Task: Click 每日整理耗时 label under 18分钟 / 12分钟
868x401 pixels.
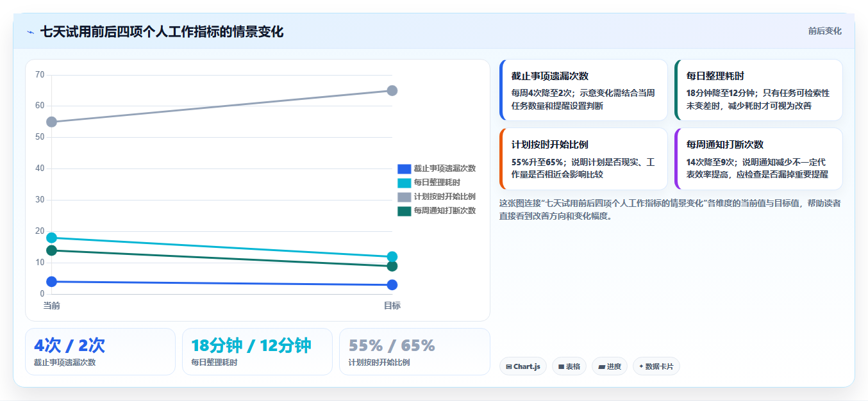Action: (x=214, y=363)
